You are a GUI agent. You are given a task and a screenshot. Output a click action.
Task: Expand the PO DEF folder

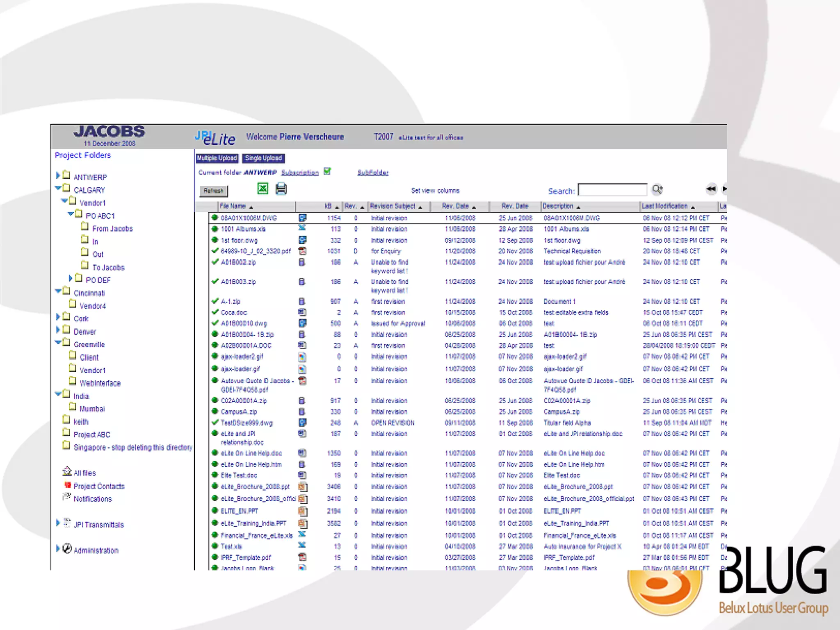[x=70, y=279]
